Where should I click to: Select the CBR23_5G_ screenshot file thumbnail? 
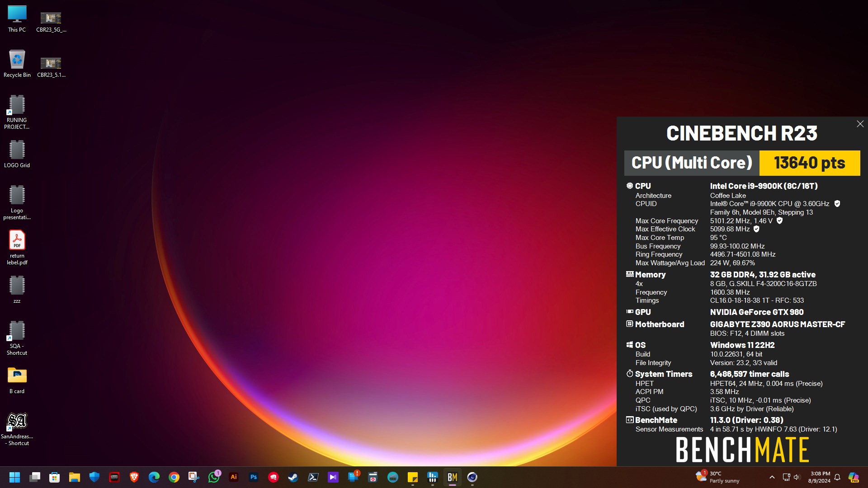tap(51, 22)
